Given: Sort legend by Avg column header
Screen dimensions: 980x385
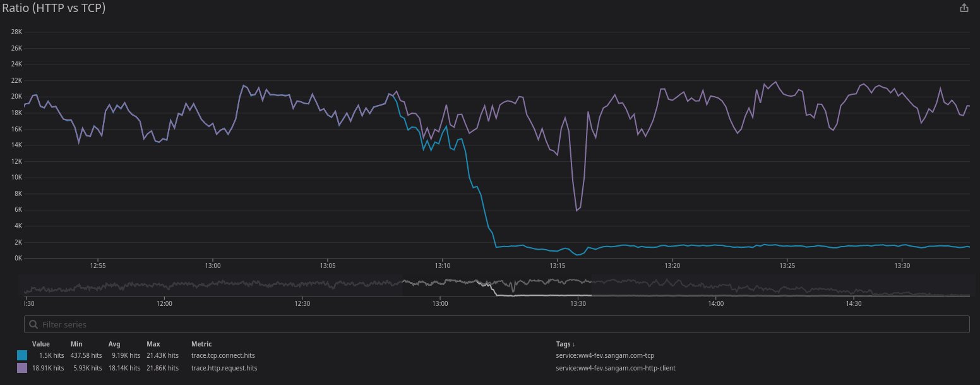Looking at the screenshot, I should point(114,344).
